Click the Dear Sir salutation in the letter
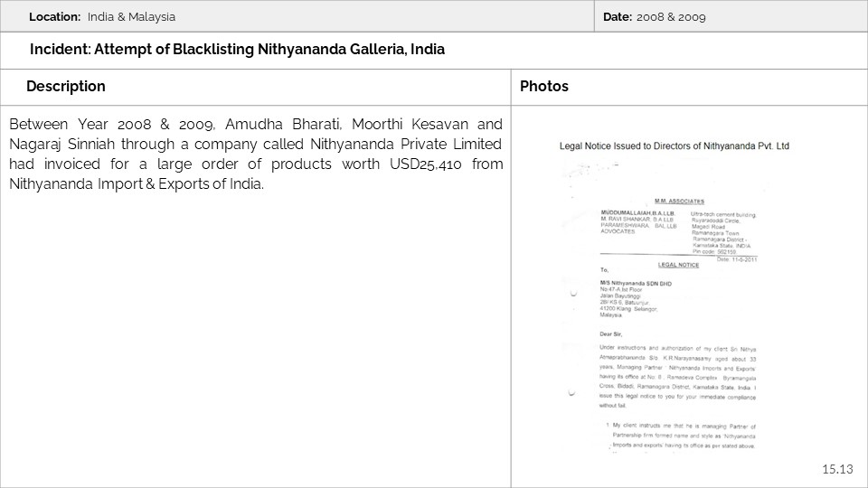 click(x=611, y=333)
